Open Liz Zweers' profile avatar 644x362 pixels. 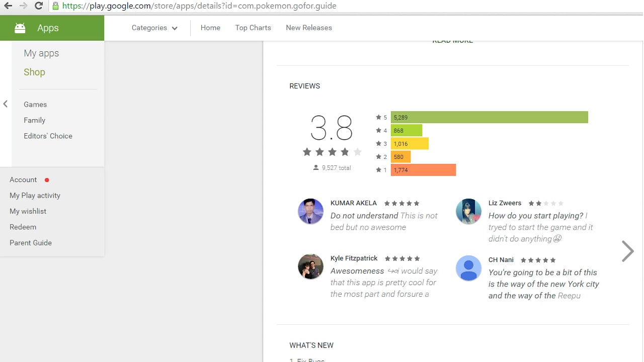468,211
